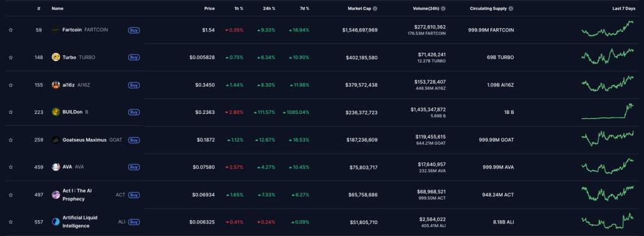Open BUILDon 7-day price chart
The height and width of the screenshot is (236, 644).
pyautogui.click(x=608, y=111)
